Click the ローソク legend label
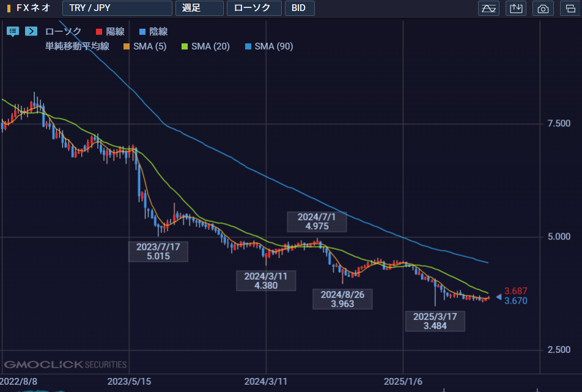The height and width of the screenshot is (392, 582). [x=63, y=32]
